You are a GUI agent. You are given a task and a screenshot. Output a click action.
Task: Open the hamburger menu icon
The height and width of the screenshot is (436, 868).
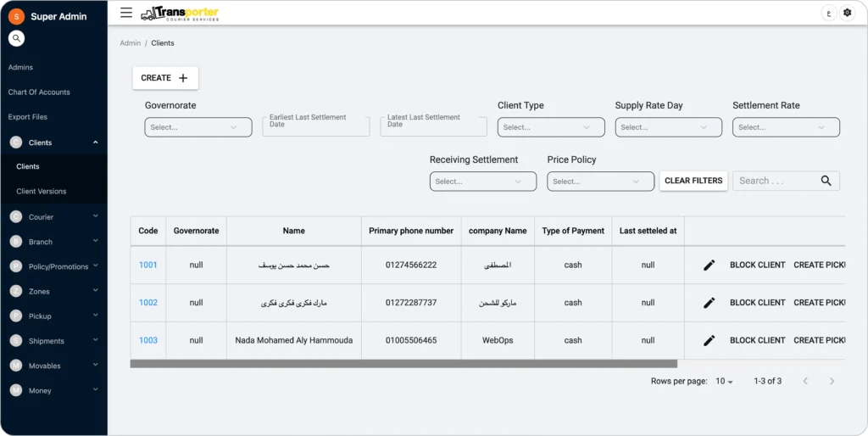[x=126, y=13]
